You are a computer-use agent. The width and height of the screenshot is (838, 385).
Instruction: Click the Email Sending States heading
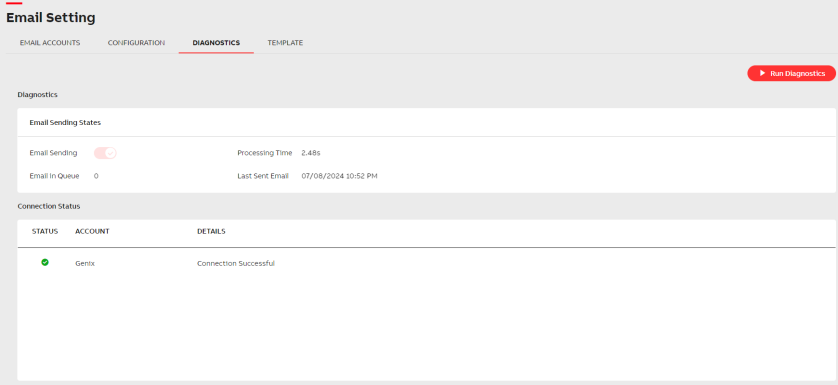pos(65,122)
